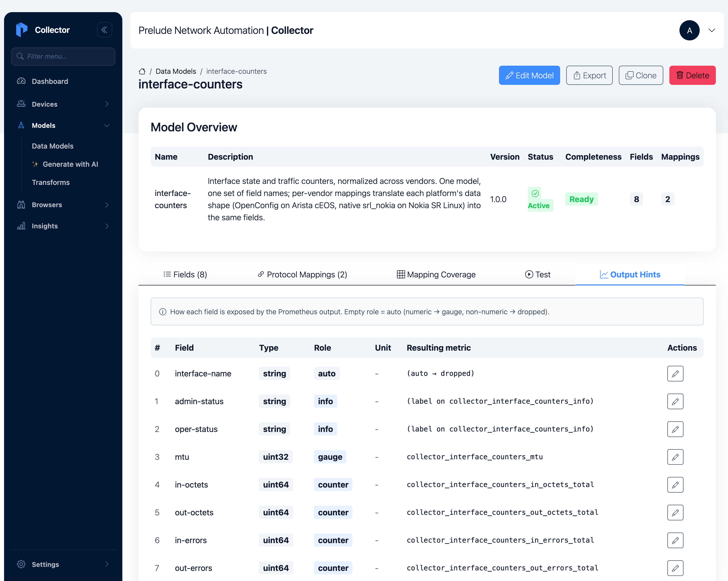Open edit action for out-errors row
Viewport: 728px width, 581px height.
(675, 568)
